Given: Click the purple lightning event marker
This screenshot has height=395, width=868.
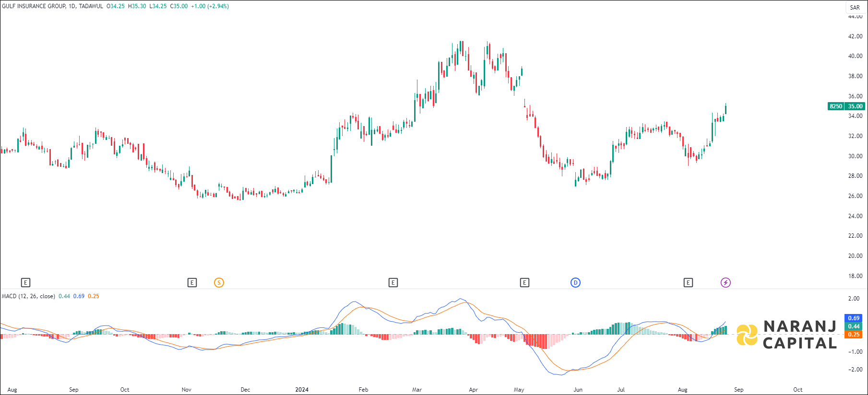Looking at the screenshot, I should click(725, 283).
